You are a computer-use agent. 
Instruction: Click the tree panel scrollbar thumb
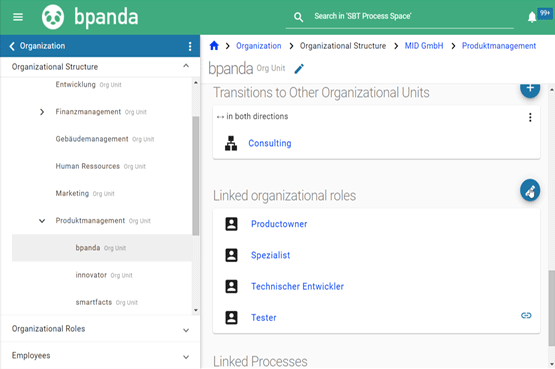[x=196, y=176]
